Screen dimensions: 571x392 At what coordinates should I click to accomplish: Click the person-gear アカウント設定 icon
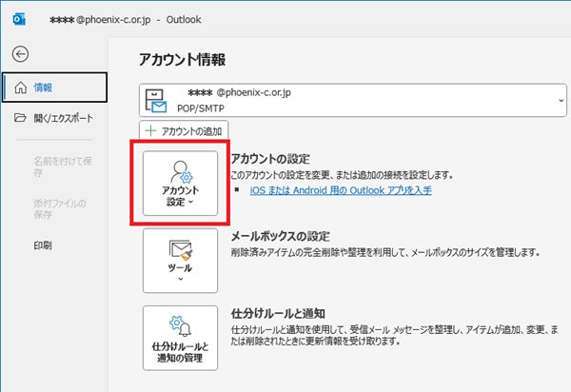(x=180, y=171)
